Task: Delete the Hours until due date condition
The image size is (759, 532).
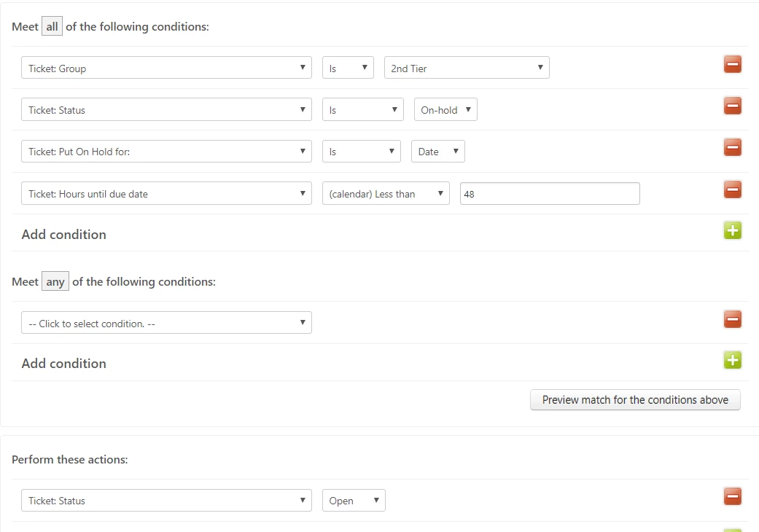Action: (x=733, y=190)
